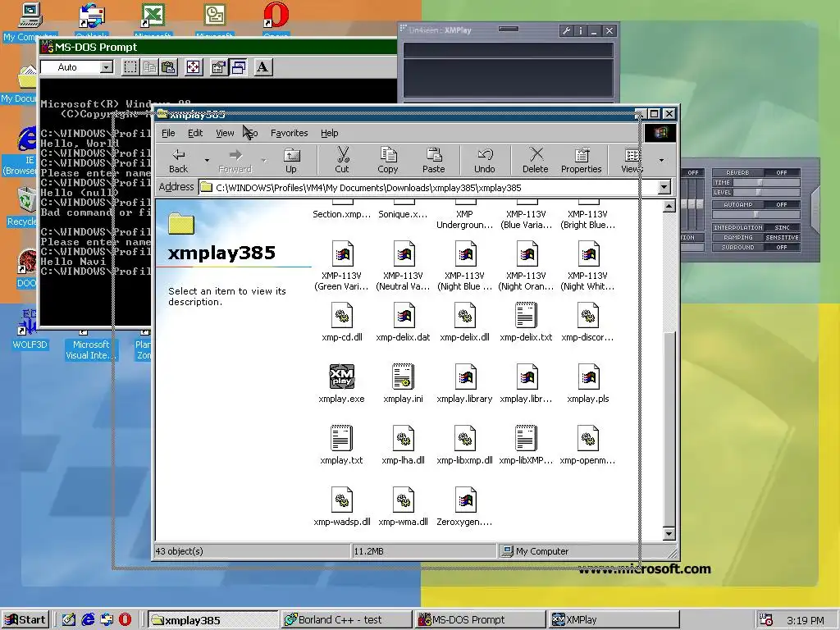Open the Go menu
The width and height of the screenshot is (840, 630).
click(x=251, y=133)
